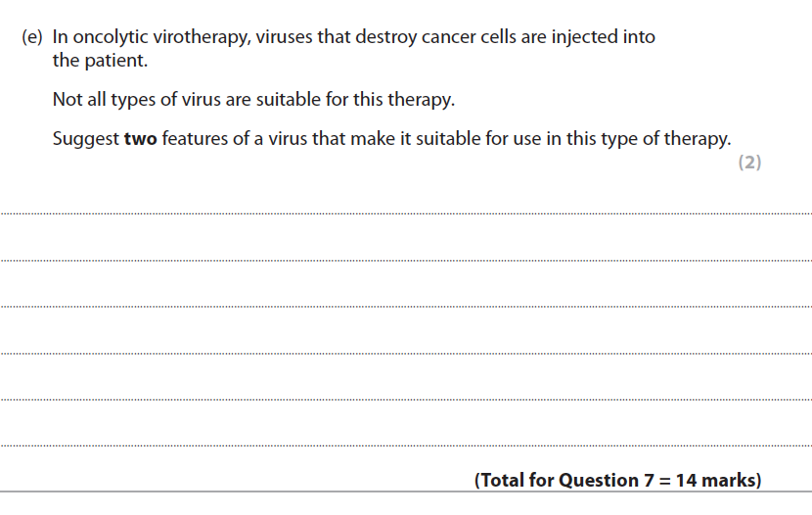
Task: Click the first dotted answer line
Action: [x=406, y=212]
